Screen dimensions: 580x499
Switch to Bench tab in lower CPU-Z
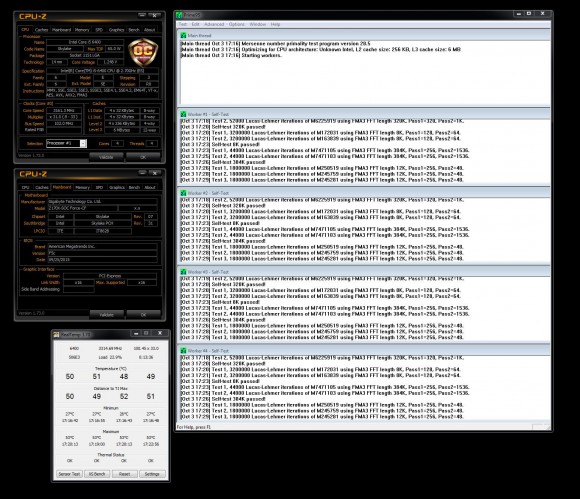click(134, 188)
